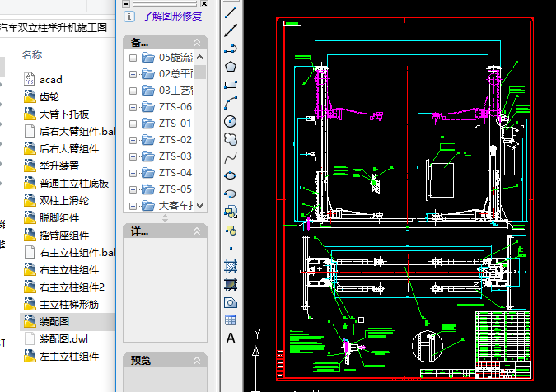Expand the 05旋流 folder tree node

[133, 58]
